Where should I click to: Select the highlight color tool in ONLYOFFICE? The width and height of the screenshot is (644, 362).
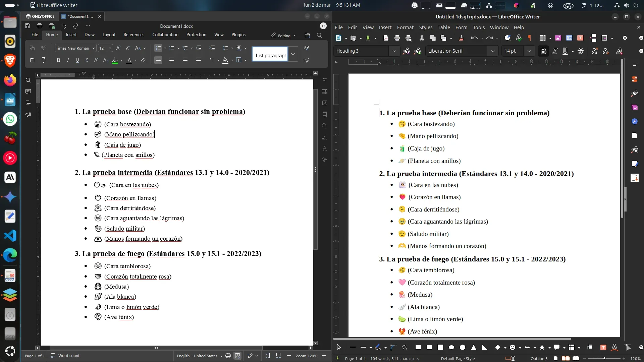(x=116, y=60)
